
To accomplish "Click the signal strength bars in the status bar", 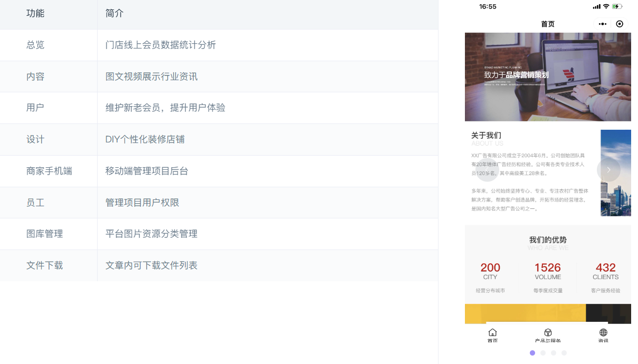I will (x=597, y=6).
